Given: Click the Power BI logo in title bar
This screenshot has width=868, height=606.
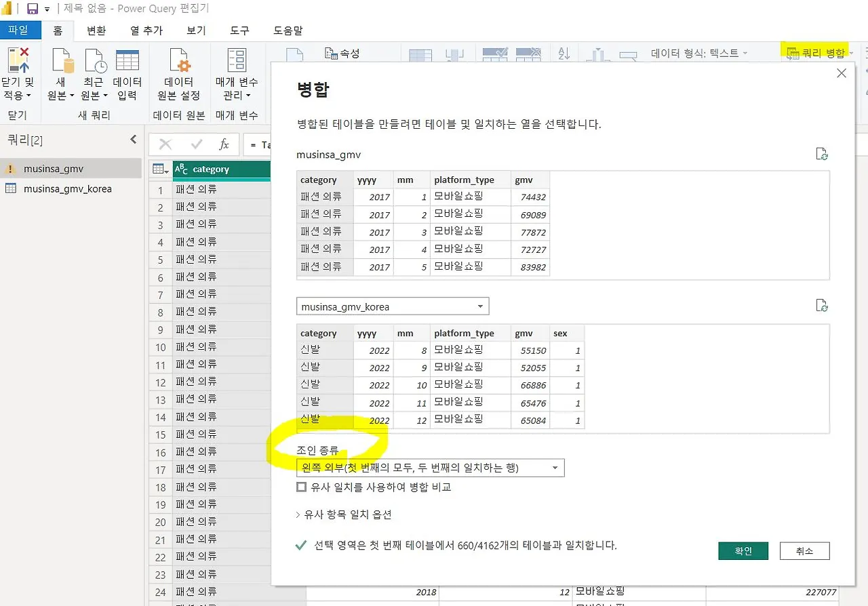Looking at the screenshot, I should click(x=8, y=9).
